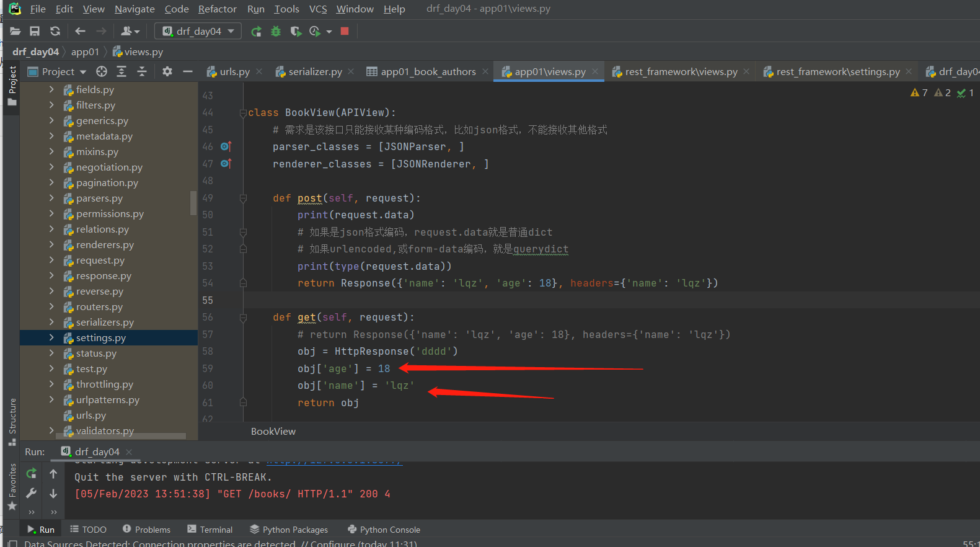Click override gutter icon on line 47
The height and width of the screenshot is (547, 980).
pyautogui.click(x=226, y=164)
